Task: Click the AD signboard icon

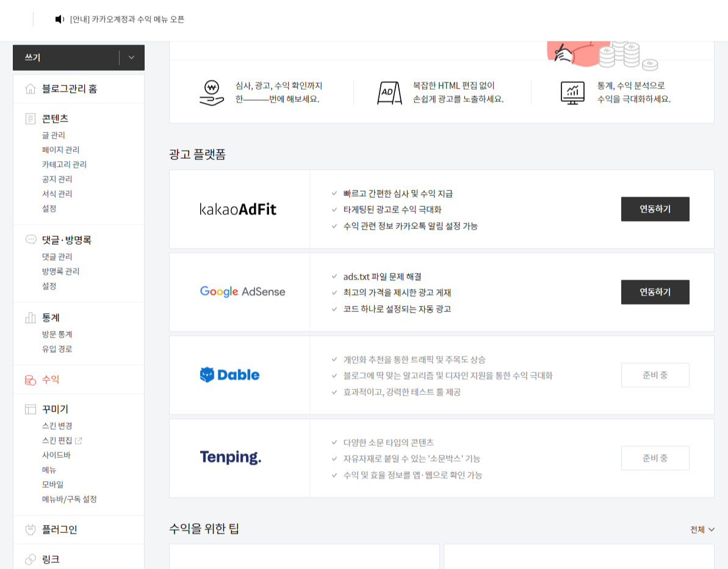Action: click(x=389, y=92)
